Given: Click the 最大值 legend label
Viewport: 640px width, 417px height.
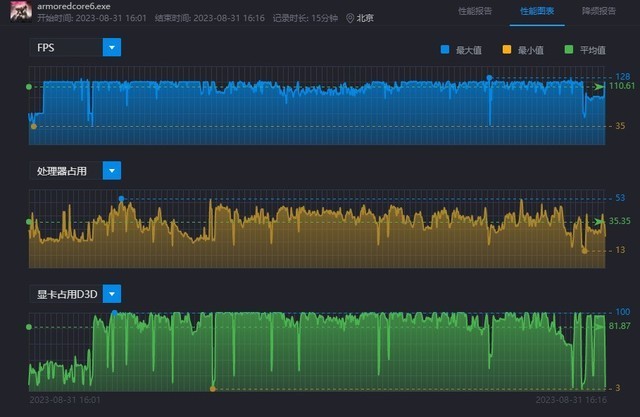Looking at the screenshot, I should click(x=469, y=50).
